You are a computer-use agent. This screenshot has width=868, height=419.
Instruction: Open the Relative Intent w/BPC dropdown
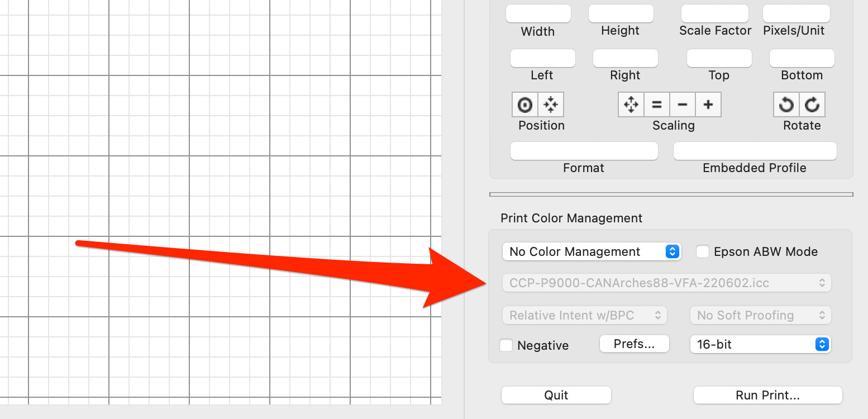coord(585,315)
